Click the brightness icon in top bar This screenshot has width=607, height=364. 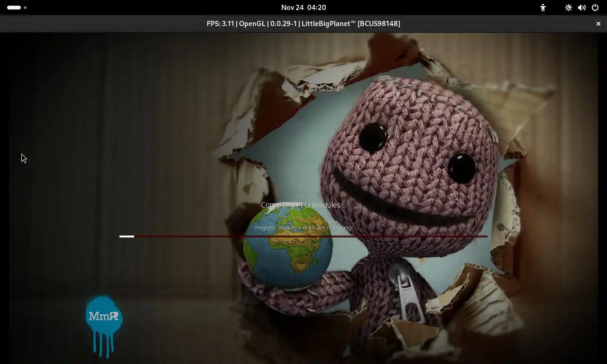click(568, 8)
